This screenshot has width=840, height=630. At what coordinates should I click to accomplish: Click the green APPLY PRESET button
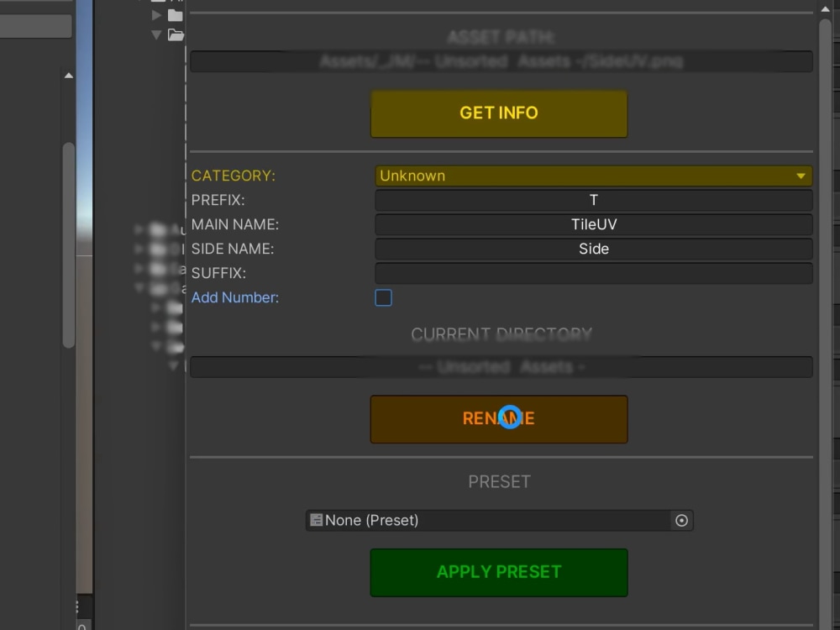click(498, 572)
